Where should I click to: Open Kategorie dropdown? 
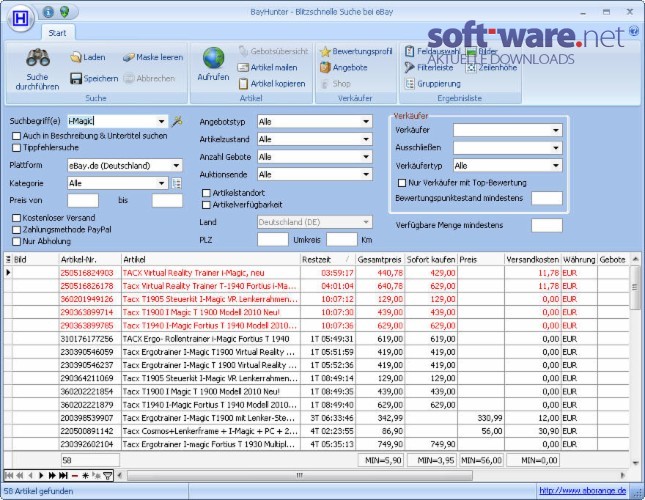click(x=162, y=183)
